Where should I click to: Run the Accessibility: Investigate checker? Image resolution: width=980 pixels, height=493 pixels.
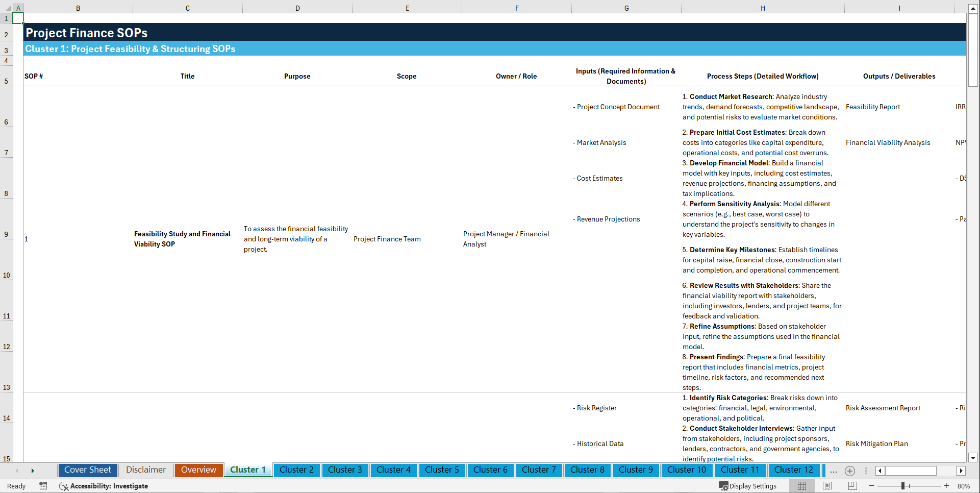[x=104, y=486]
